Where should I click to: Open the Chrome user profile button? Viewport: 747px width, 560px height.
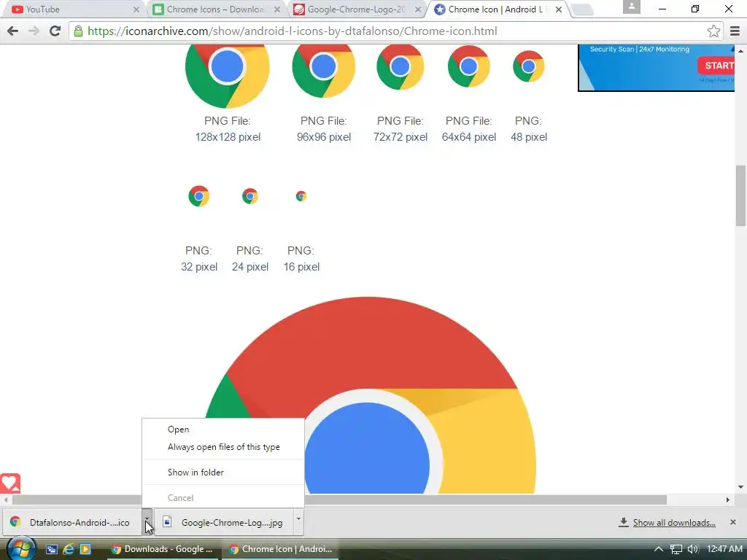click(631, 7)
